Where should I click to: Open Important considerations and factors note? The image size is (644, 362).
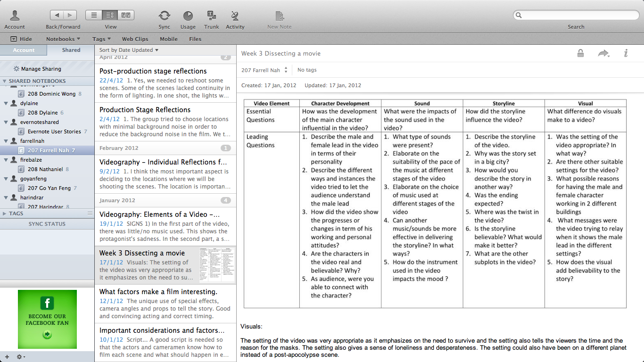click(165, 343)
